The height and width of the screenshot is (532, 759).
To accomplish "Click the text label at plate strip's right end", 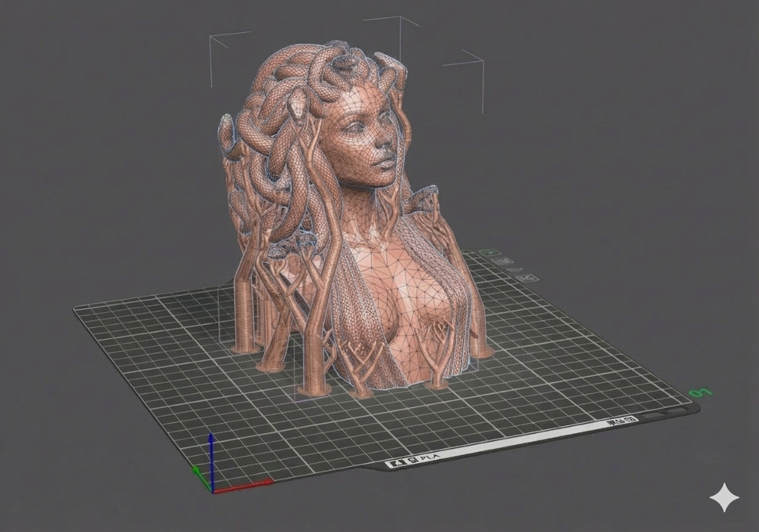I will 621,421.
